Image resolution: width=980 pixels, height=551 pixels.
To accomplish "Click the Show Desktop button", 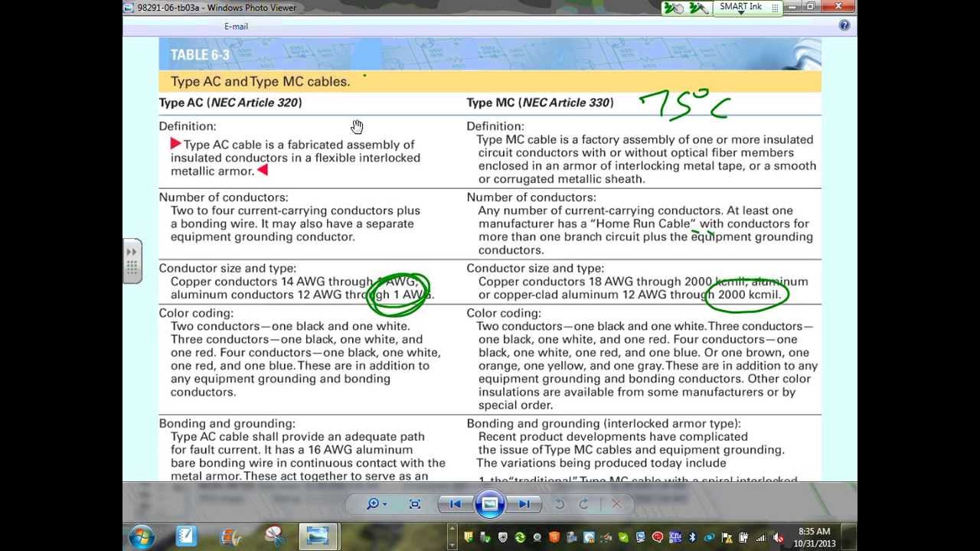I will 848,537.
